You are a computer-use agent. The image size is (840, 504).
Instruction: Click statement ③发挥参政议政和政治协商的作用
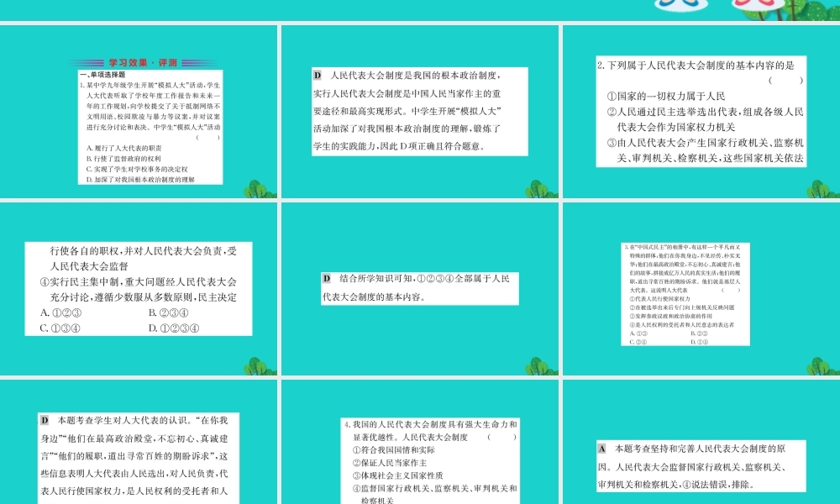(670, 316)
